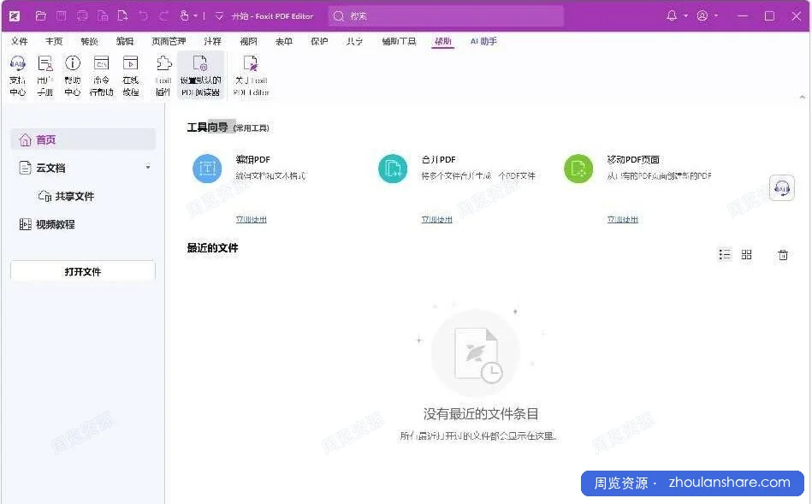Viewport: 812px width, 504px height.
Task: Click the Print icon in quick access toolbar
Action: tap(82, 16)
